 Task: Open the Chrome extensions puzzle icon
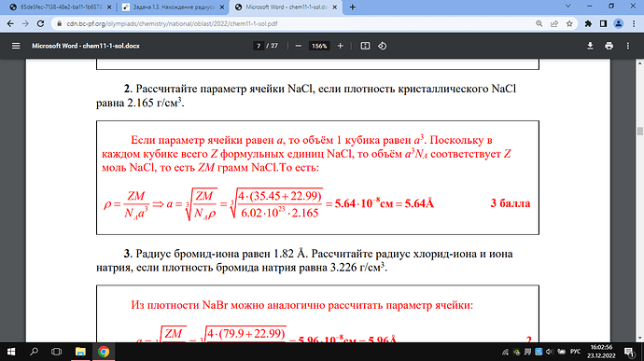[x=588, y=24]
